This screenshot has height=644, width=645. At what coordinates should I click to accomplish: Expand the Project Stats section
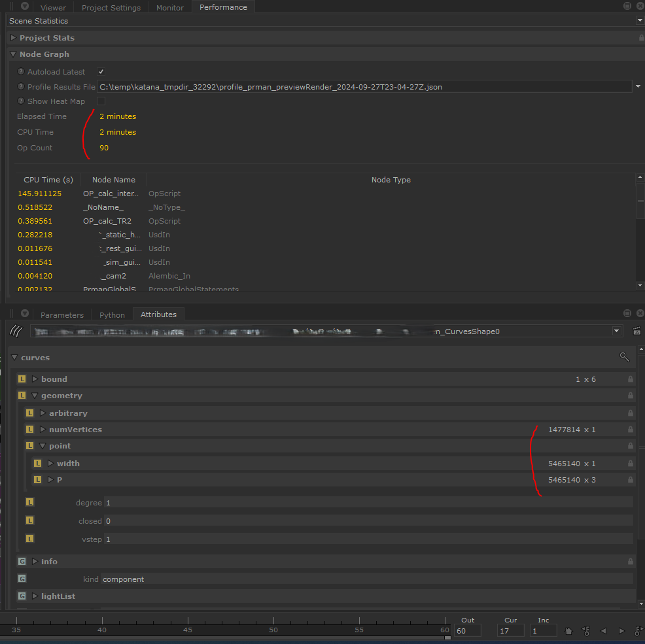(13, 38)
